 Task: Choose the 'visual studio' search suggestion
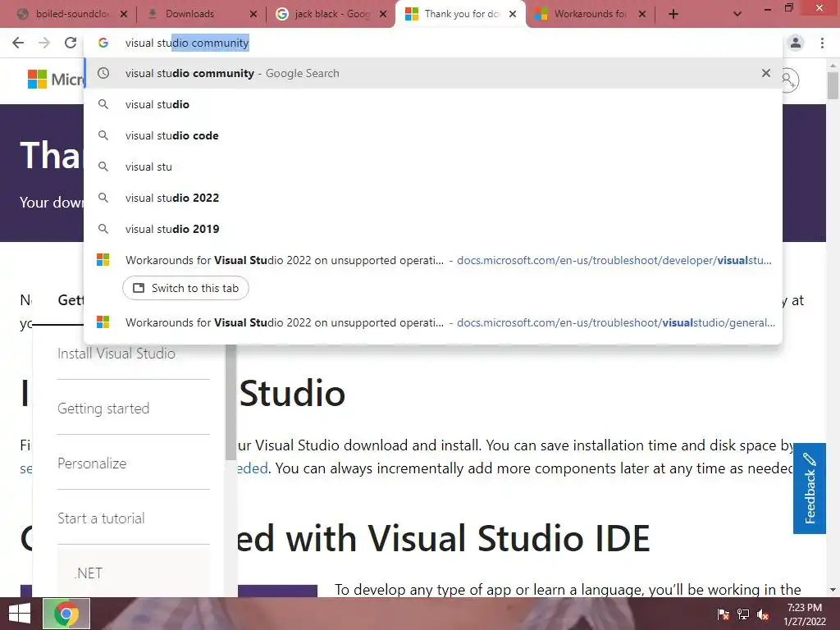(x=433, y=104)
